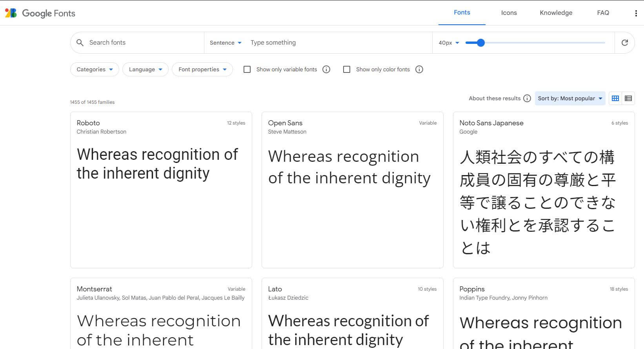Enable Show only variable fonts checkbox
644x349 pixels.
tap(247, 69)
